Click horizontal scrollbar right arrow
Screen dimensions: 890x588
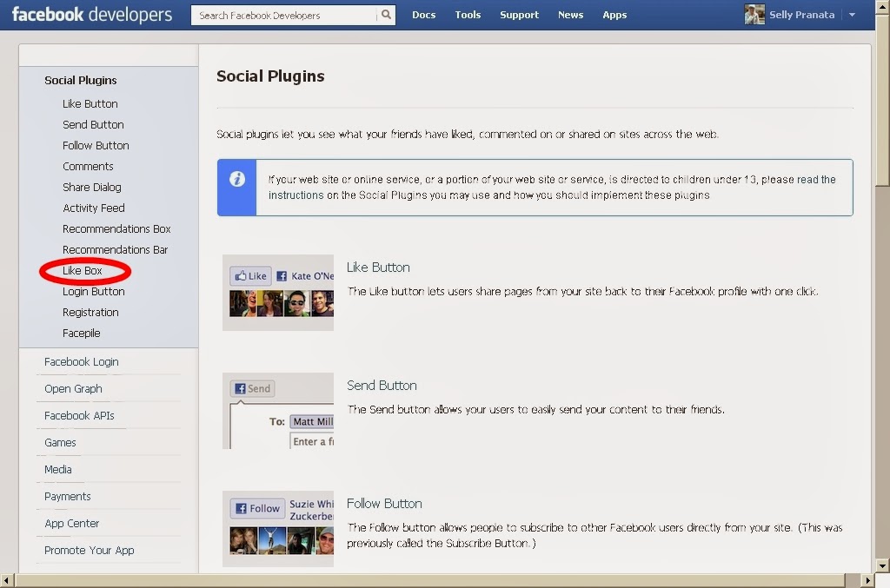(x=867, y=581)
